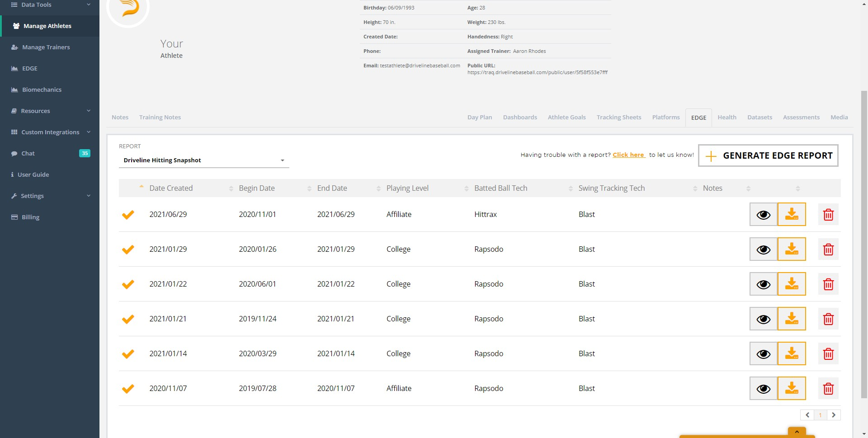Open Biomechanics in the sidebar
The width and height of the screenshot is (868, 438).
50,89
